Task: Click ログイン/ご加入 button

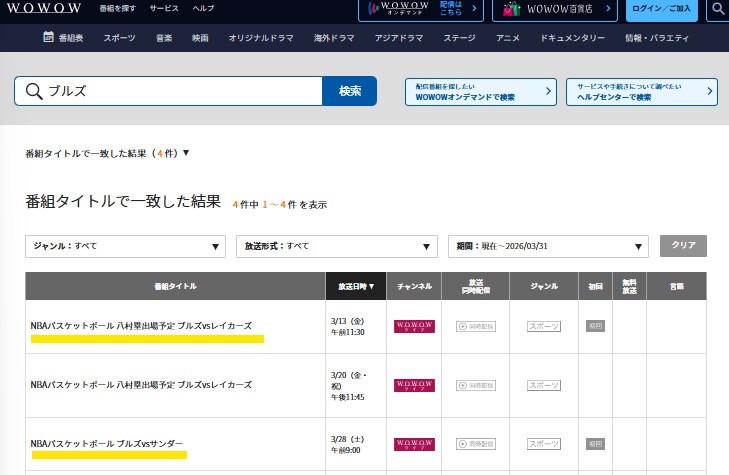Action: [x=662, y=9]
